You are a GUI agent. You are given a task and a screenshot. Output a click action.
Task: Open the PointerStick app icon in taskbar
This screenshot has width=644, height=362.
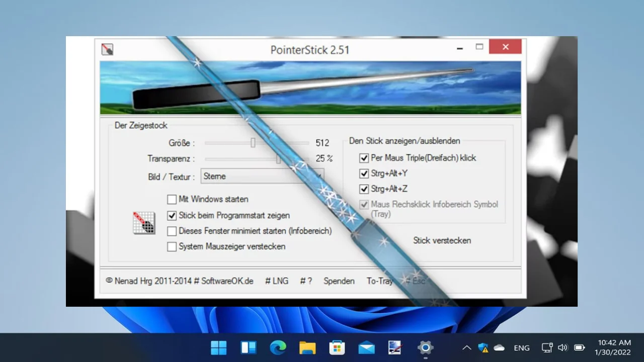click(x=395, y=347)
